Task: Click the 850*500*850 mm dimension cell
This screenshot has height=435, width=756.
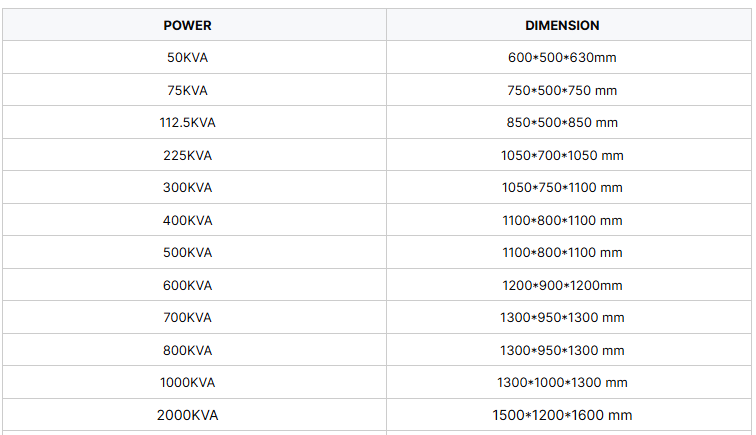Action: tap(562, 123)
